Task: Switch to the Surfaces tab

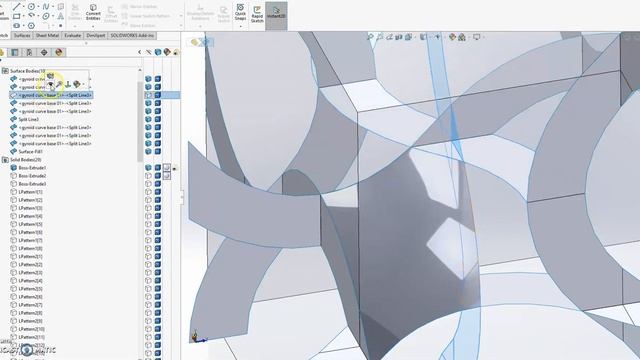Action: point(22,36)
